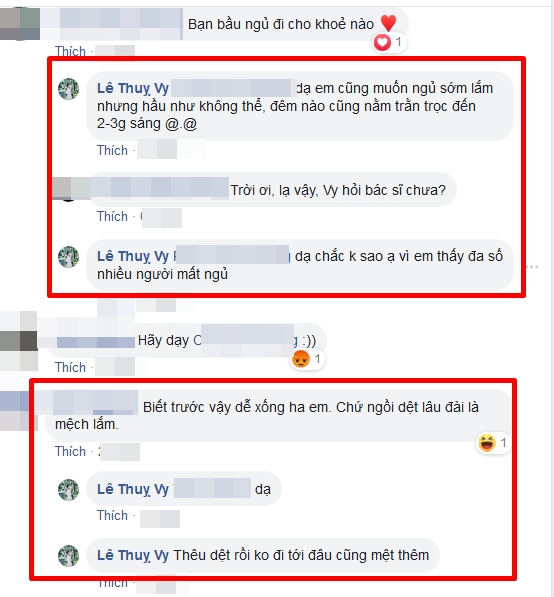The image size is (554, 597).
Task: Click the angry reaction badge on the 'Hãy dạy' comment
Action: (307, 359)
